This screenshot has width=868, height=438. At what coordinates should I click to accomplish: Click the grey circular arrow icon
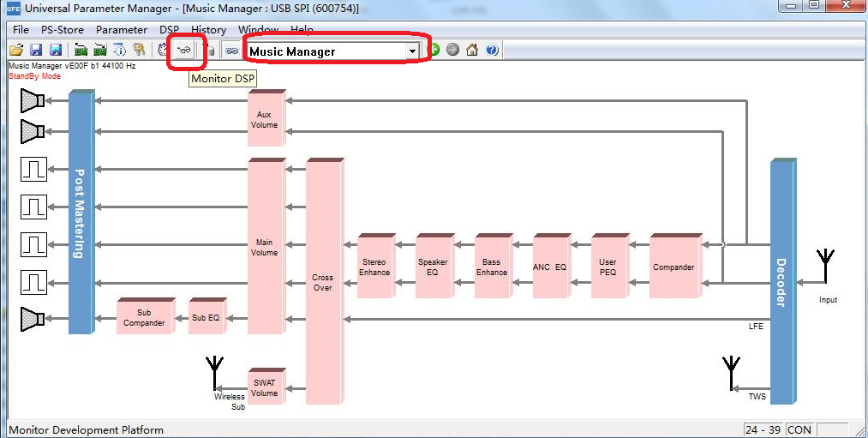[x=452, y=50]
